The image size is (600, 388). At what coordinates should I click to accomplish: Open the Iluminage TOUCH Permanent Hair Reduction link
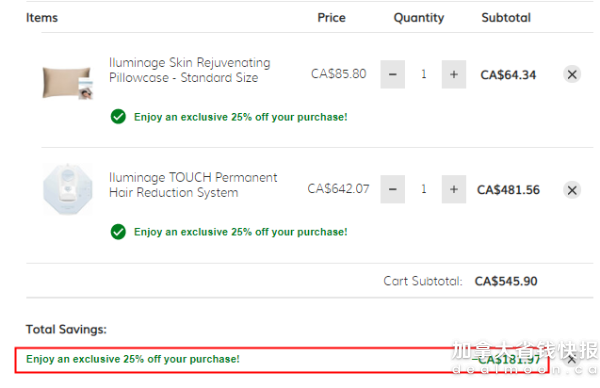pos(193,185)
